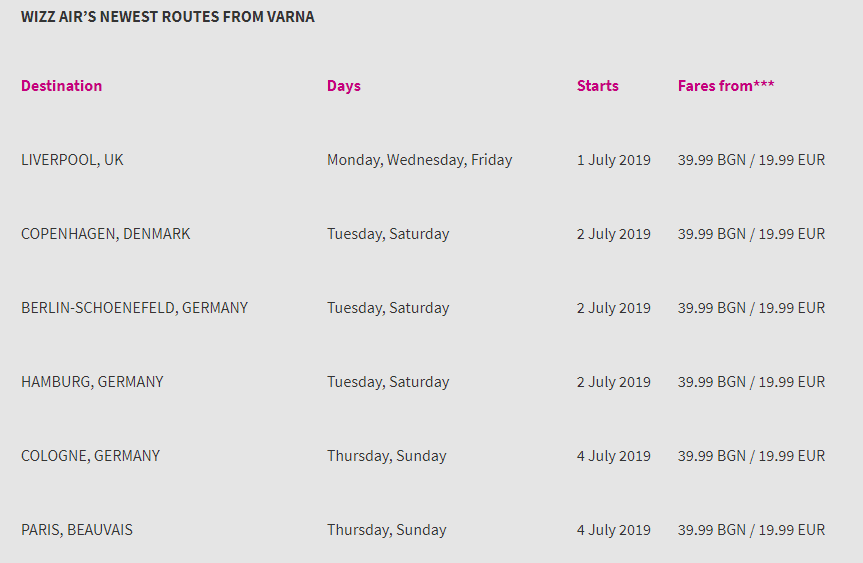Viewport: 863px width, 563px height.
Task: Select BERLIN-SCHOENEFELD, GERMANY destination text
Action: click(134, 308)
